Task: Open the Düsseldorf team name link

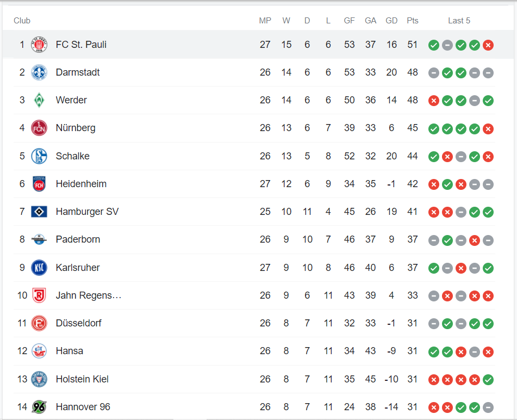Action: point(78,323)
